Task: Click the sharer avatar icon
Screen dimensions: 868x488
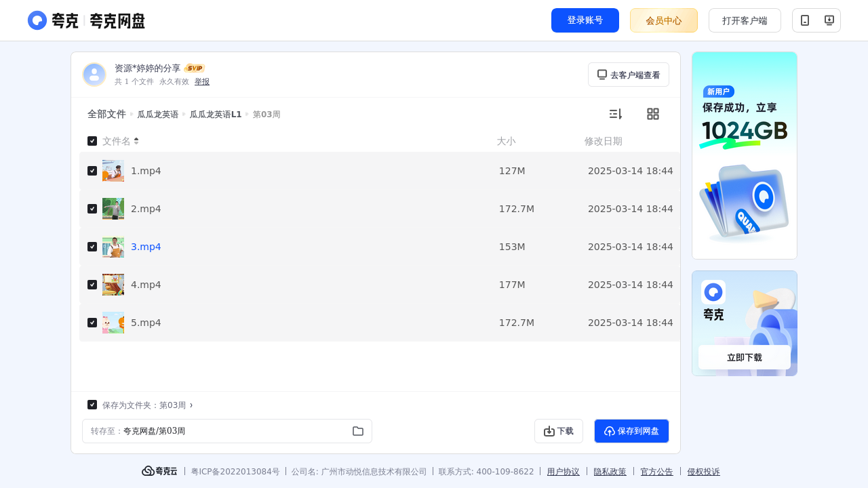Action: click(x=94, y=75)
